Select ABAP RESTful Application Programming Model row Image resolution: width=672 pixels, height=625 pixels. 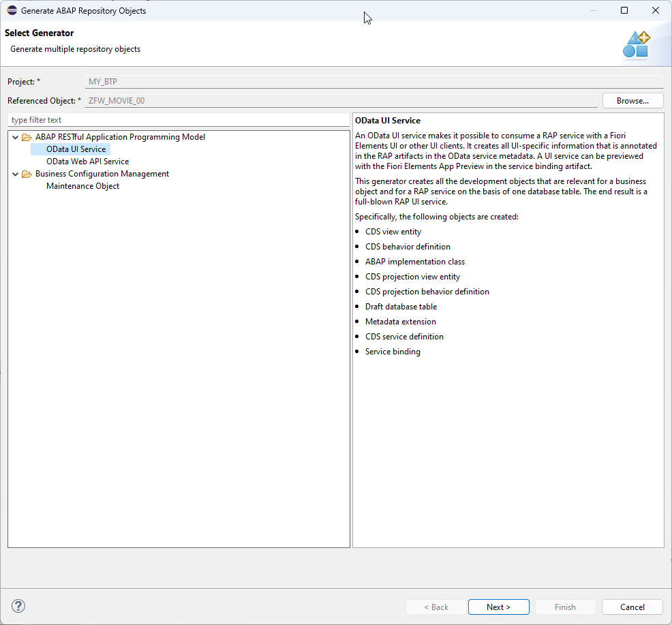pyautogui.click(x=120, y=137)
